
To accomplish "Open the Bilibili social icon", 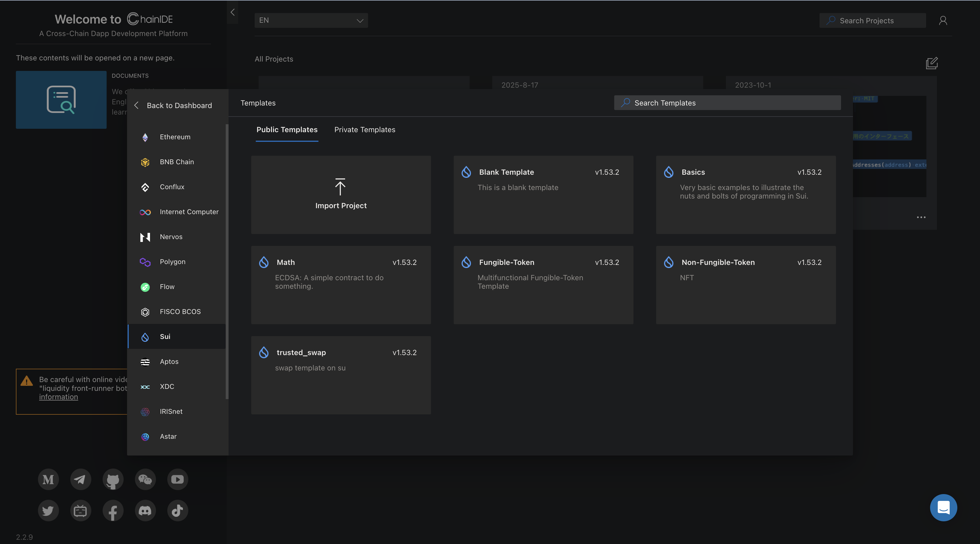I will 81,511.
